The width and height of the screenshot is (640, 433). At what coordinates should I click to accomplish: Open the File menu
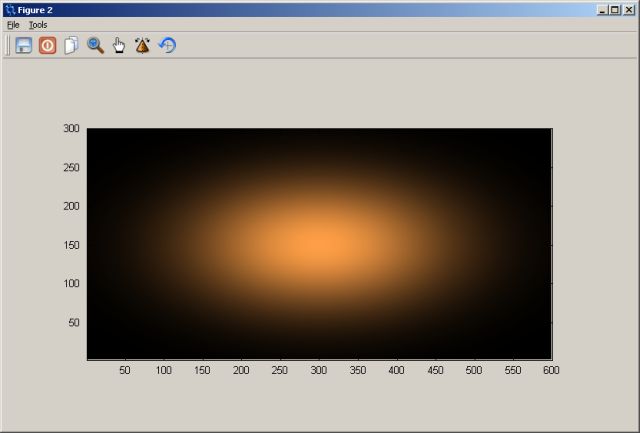click(13, 25)
